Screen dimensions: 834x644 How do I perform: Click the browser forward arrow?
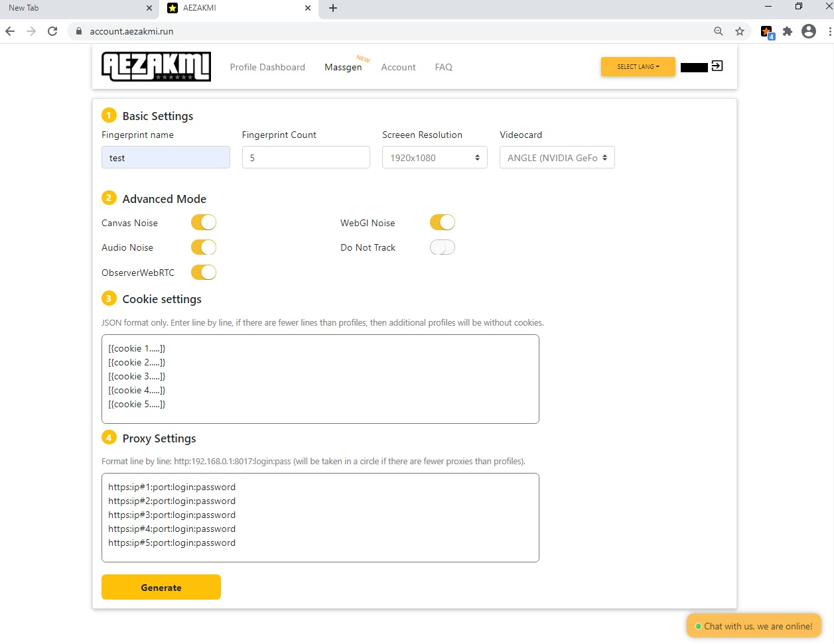pyautogui.click(x=31, y=31)
